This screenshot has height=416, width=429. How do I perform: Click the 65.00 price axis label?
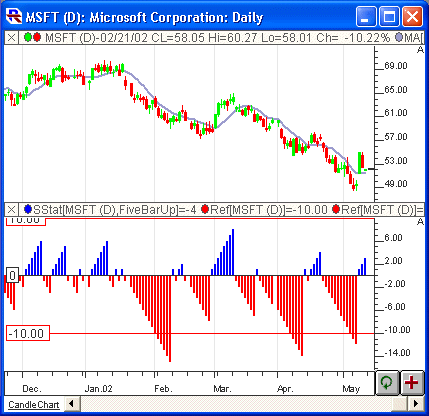(396, 90)
